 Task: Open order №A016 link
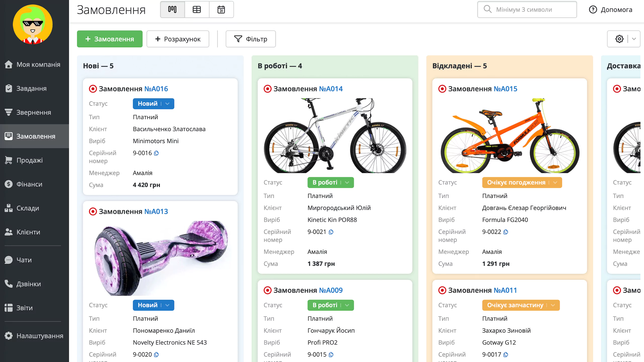[x=156, y=89]
